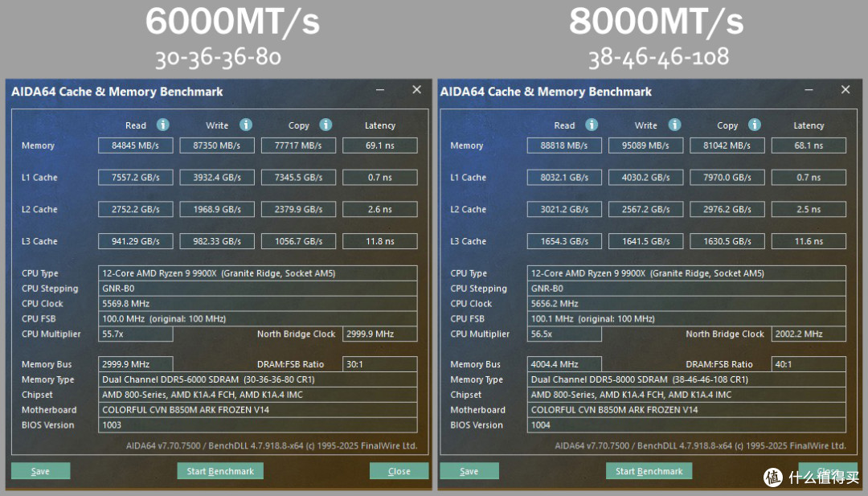Image resolution: width=868 pixels, height=496 pixels.
Task: Click BIOS Version value 1003
Action: click(x=258, y=425)
